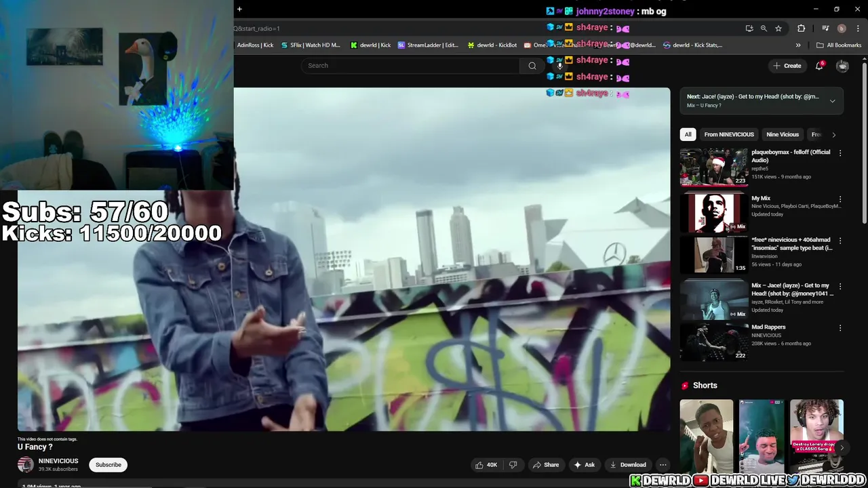Subscribe to NINEVICIOUS channel

(108, 465)
